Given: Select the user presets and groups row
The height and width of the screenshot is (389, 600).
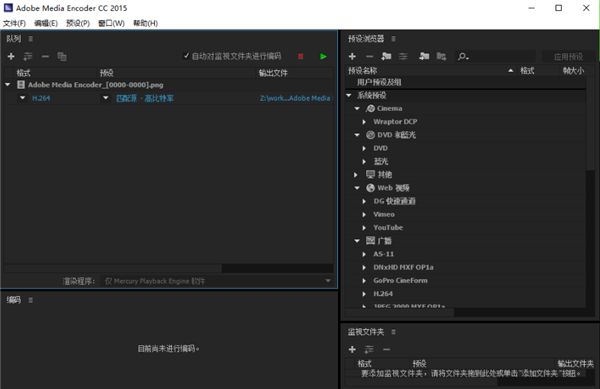Looking at the screenshot, I should (x=465, y=82).
